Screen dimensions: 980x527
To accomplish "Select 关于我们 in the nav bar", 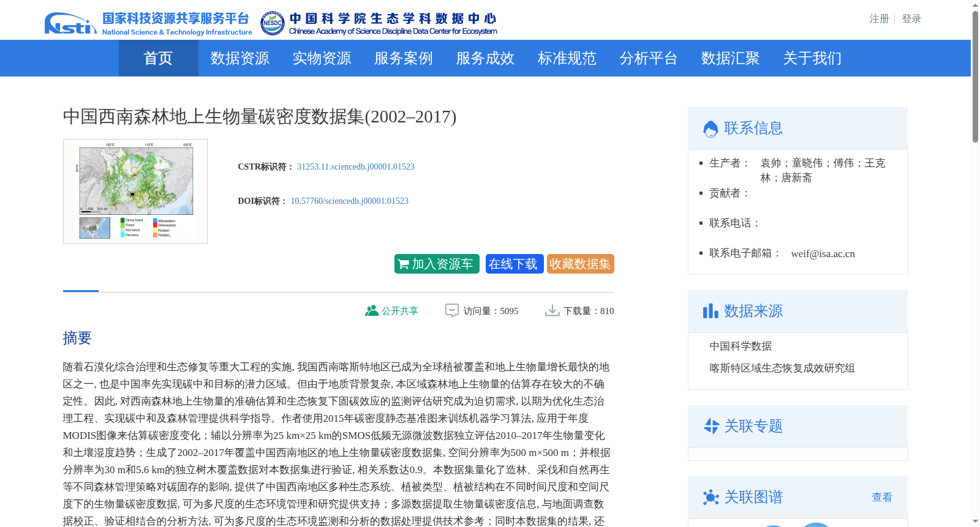I will (812, 58).
